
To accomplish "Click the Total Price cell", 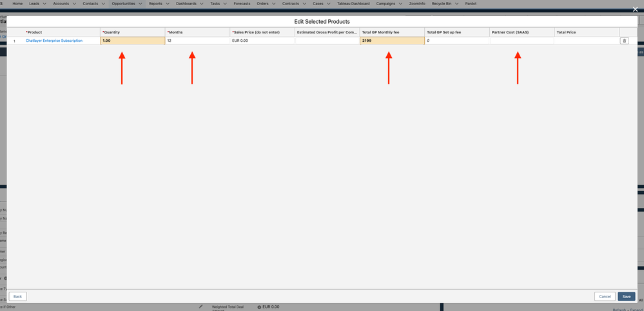I will tap(587, 41).
